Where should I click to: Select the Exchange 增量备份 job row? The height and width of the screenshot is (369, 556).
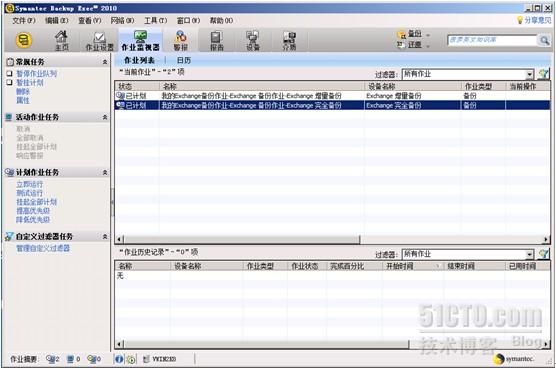click(x=332, y=96)
